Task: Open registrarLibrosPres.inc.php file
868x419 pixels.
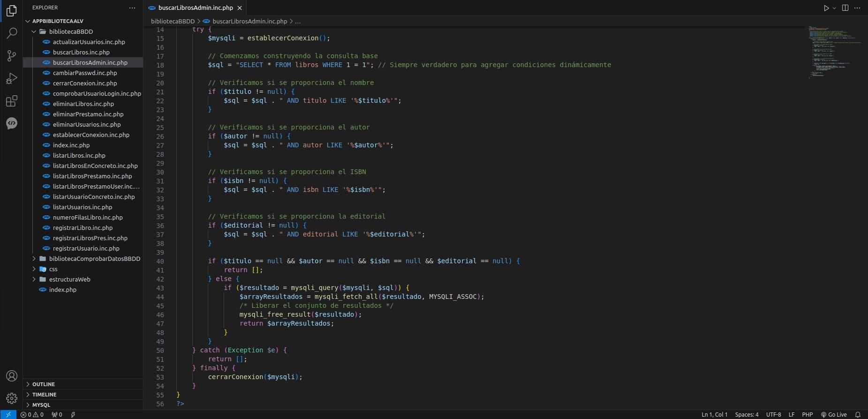Action: [x=83, y=238]
